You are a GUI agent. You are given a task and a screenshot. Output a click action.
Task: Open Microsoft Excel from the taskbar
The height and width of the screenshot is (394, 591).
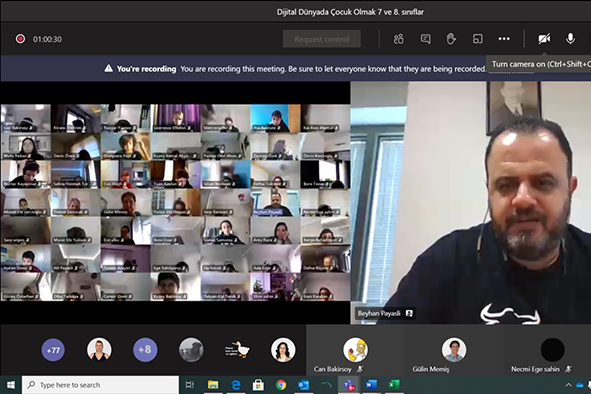pos(393,385)
